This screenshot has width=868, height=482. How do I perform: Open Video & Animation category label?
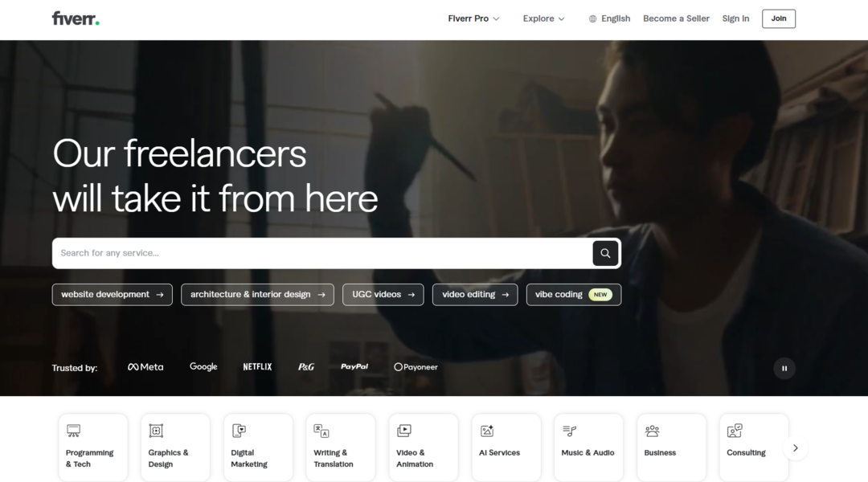coord(415,458)
